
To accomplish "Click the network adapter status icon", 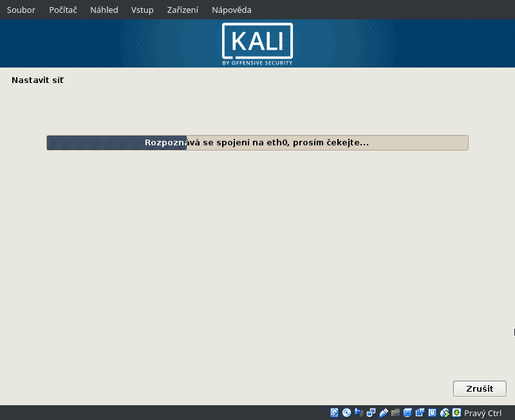I will (370, 412).
